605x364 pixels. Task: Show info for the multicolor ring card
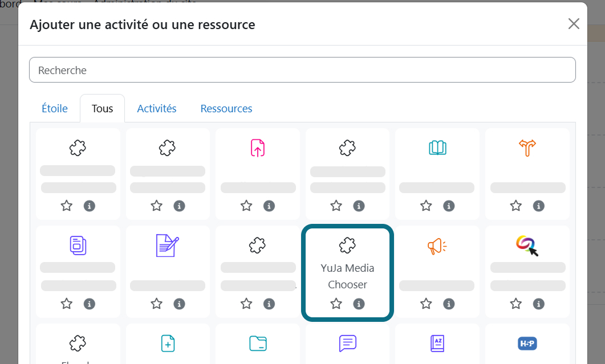click(x=539, y=304)
